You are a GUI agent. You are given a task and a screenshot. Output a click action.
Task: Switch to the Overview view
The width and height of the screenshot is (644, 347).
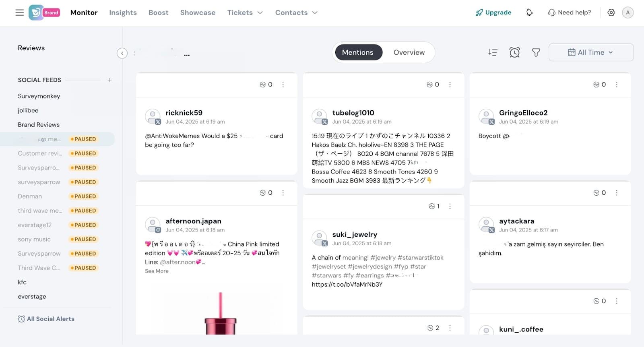(x=409, y=52)
